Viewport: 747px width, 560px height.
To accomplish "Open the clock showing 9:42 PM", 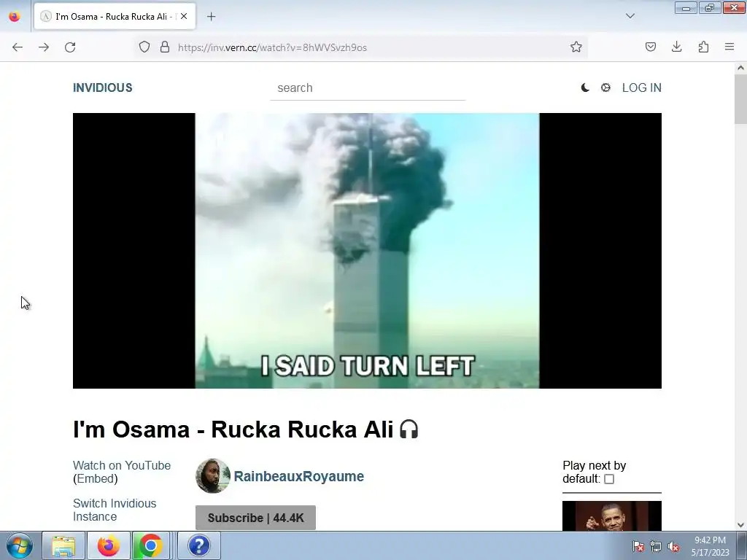I will click(711, 546).
